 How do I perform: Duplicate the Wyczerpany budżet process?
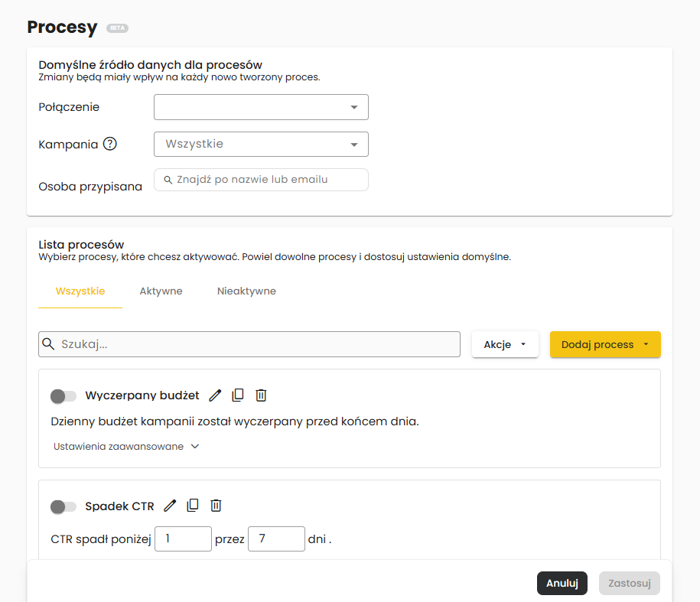pos(238,395)
